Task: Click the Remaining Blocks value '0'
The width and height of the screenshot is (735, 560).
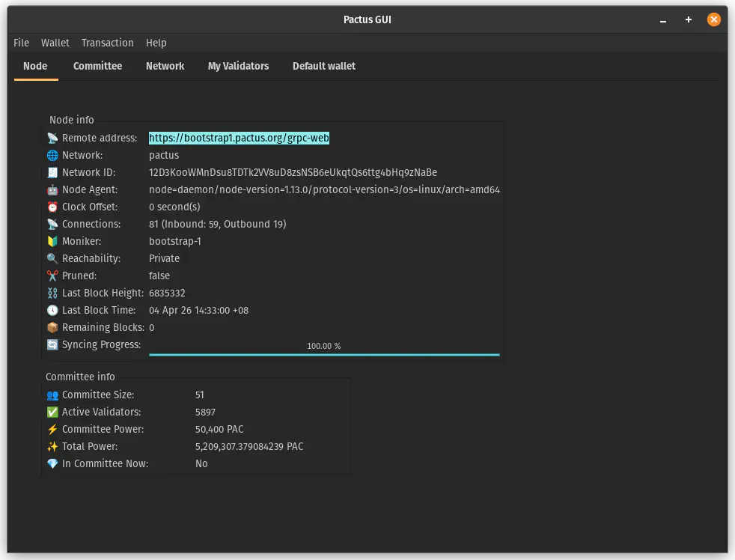Action: tap(151, 327)
